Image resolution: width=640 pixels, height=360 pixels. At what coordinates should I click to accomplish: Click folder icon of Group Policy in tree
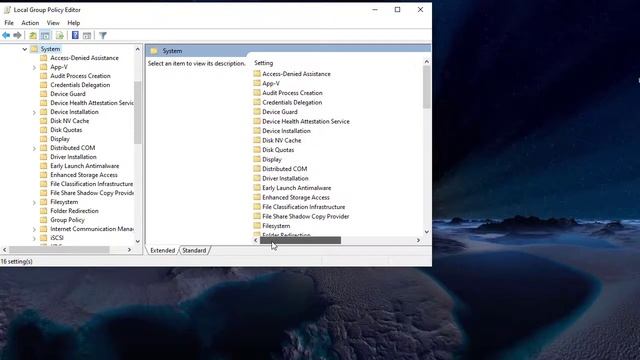44,220
